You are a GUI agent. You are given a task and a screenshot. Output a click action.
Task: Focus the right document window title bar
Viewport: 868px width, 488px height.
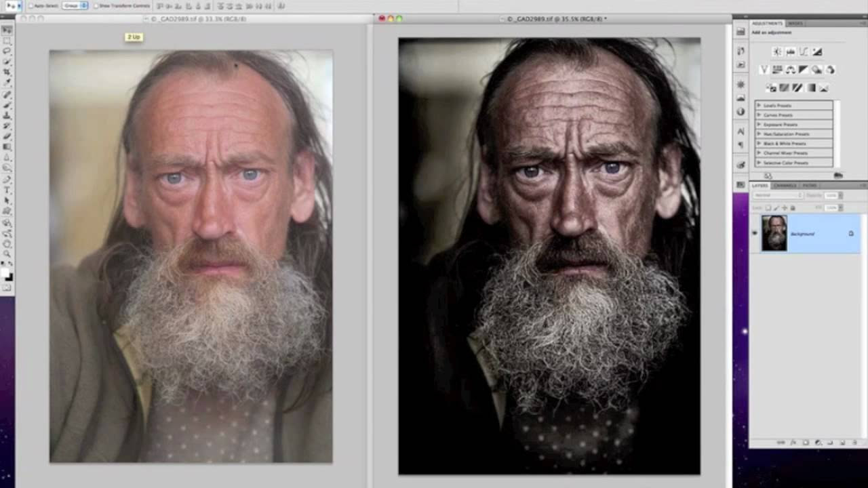coord(553,19)
